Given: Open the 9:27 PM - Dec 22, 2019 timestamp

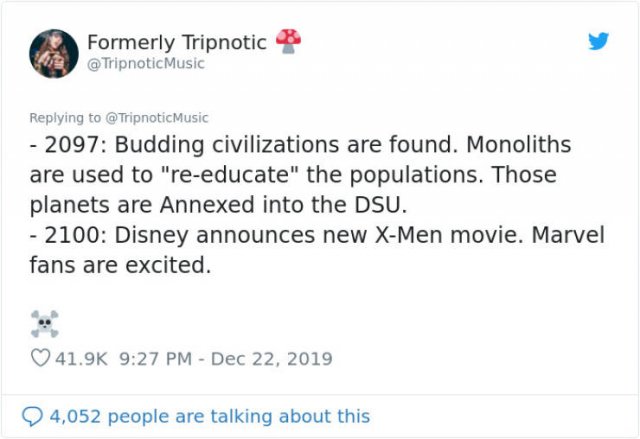Looking at the screenshot, I should click(224, 357).
